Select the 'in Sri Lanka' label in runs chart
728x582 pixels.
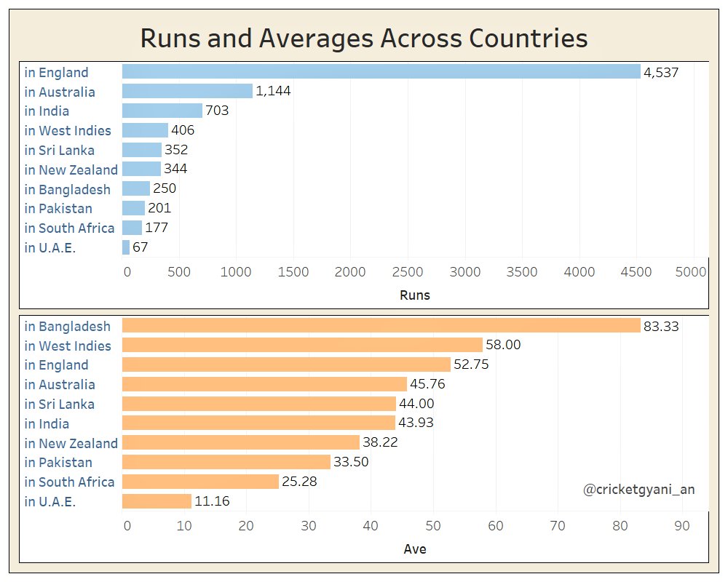(x=57, y=150)
